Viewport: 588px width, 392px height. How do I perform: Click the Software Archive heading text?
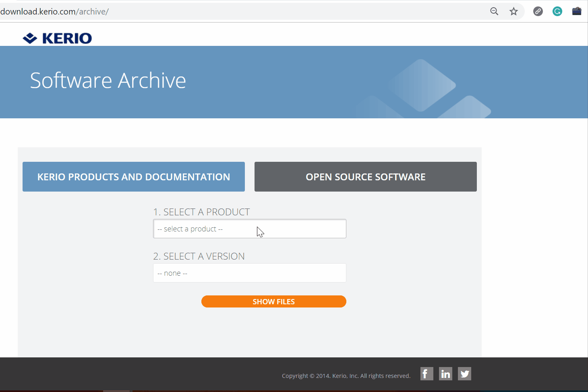tap(108, 80)
